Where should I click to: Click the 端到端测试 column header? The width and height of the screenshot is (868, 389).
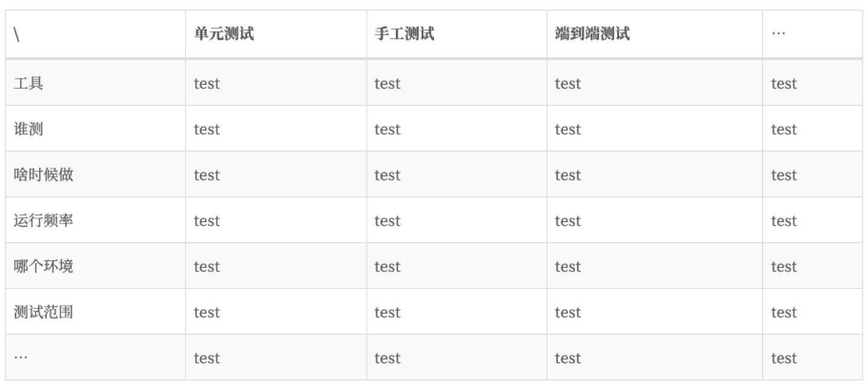coord(592,34)
